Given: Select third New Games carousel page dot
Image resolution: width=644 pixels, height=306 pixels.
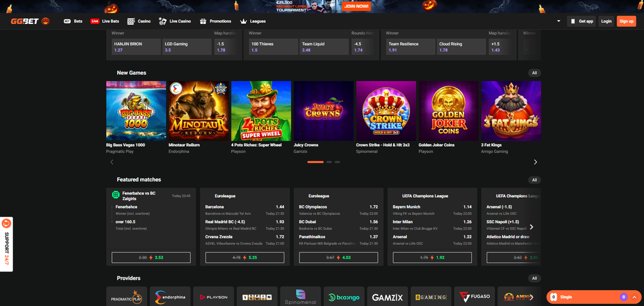Looking at the screenshot, I should (337, 162).
